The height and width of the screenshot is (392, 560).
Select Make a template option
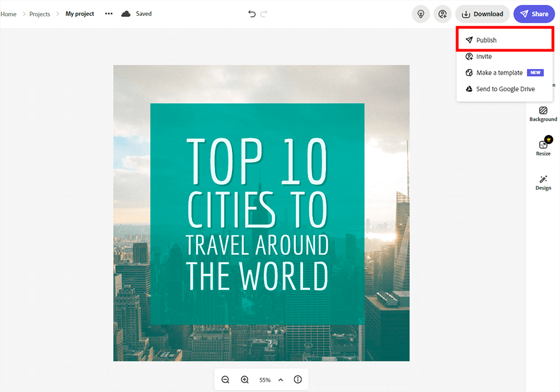click(x=505, y=73)
